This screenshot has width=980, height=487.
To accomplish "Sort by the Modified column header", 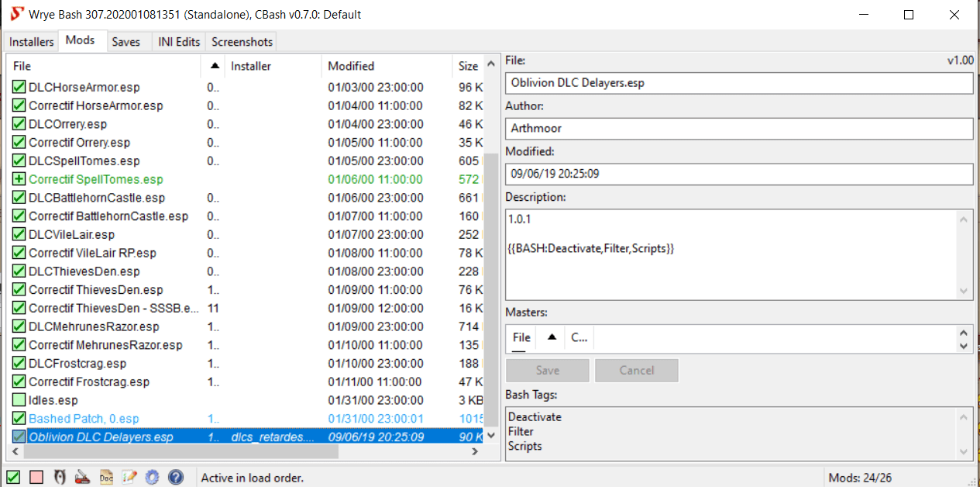I will tap(387, 66).
